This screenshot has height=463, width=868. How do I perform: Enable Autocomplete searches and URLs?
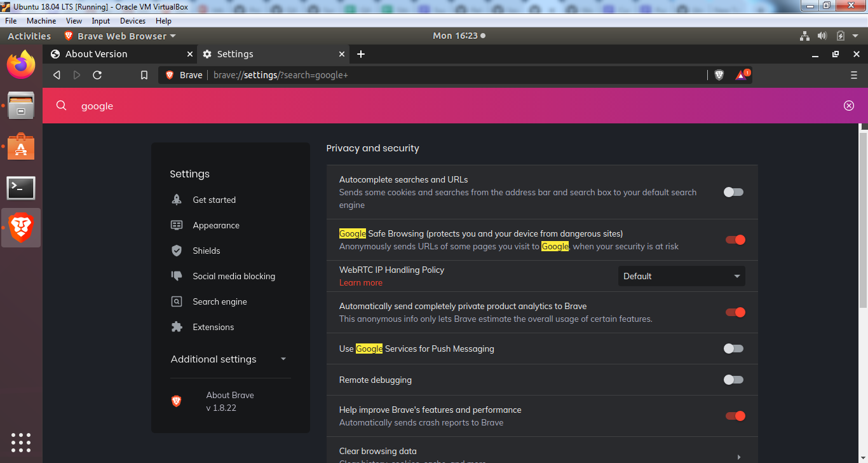(733, 192)
